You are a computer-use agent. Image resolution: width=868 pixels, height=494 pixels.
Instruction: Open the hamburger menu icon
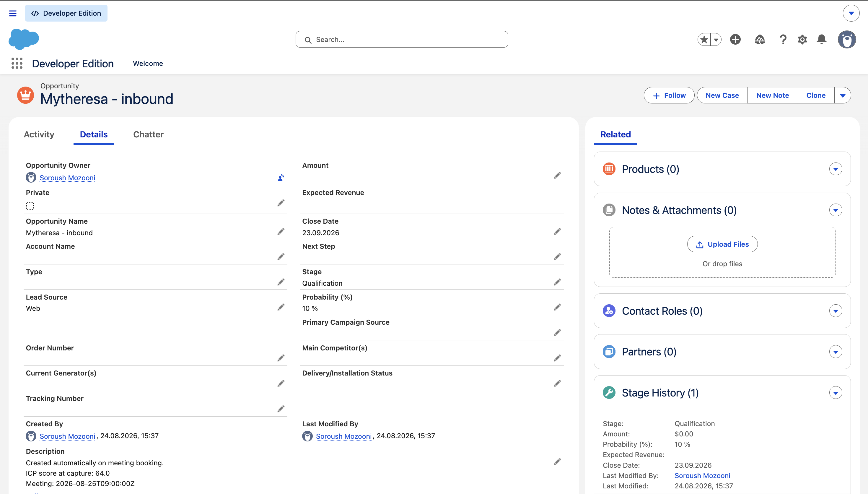(x=13, y=13)
